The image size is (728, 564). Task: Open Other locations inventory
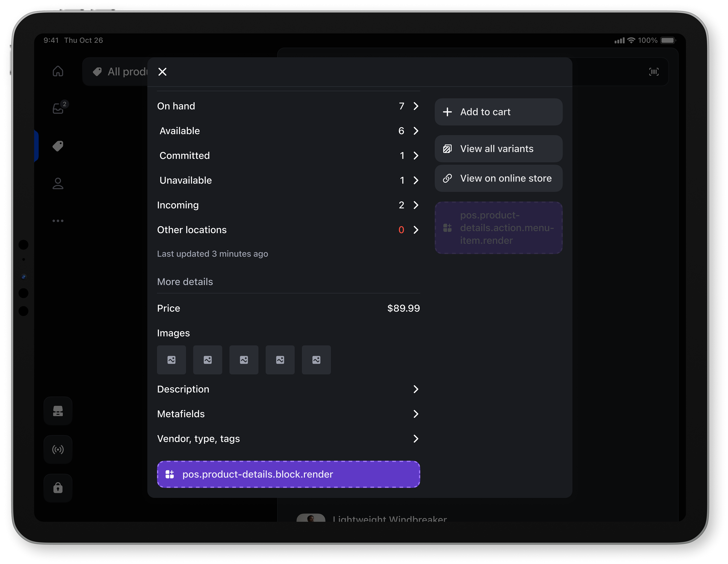coord(288,229)
